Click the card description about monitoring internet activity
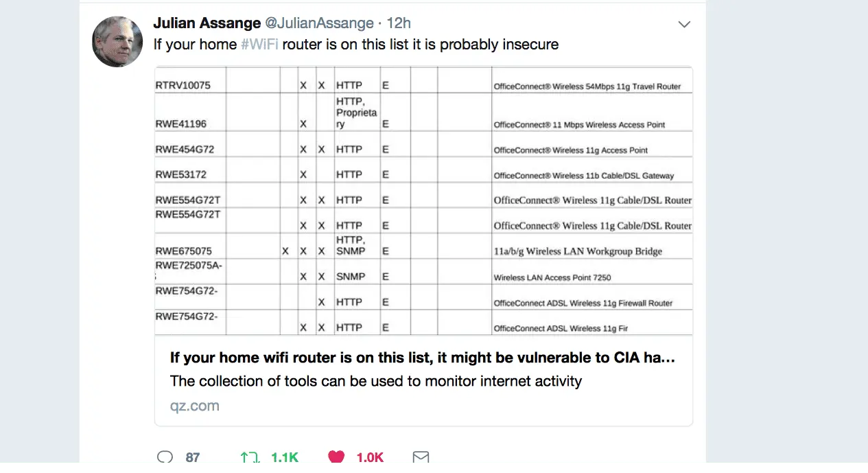 pyautogui.click(x=375, y=381)
